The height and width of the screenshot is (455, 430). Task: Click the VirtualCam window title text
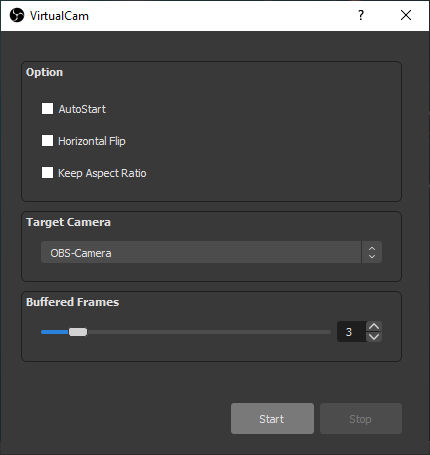pos(59,16)
